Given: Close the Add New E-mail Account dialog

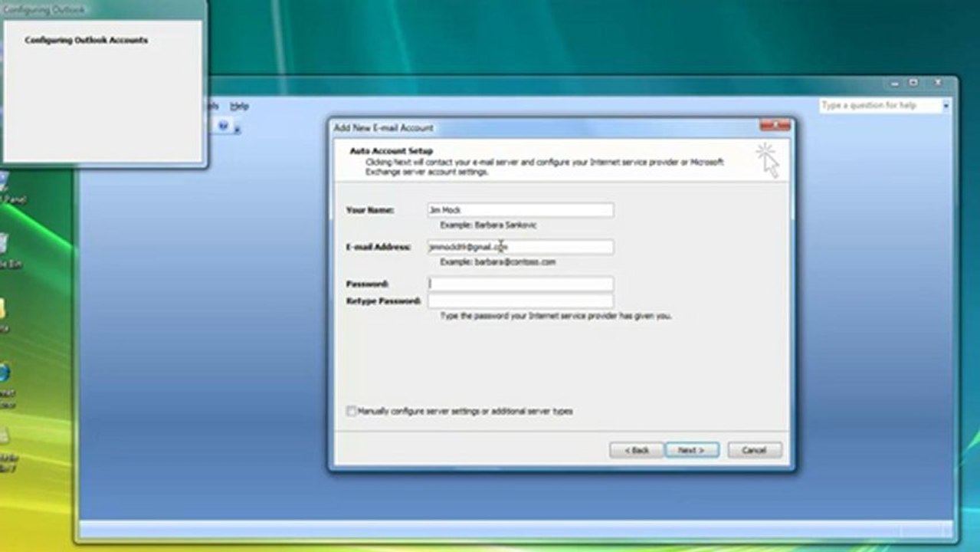Looking at the screenshot, I should point(775,126).
